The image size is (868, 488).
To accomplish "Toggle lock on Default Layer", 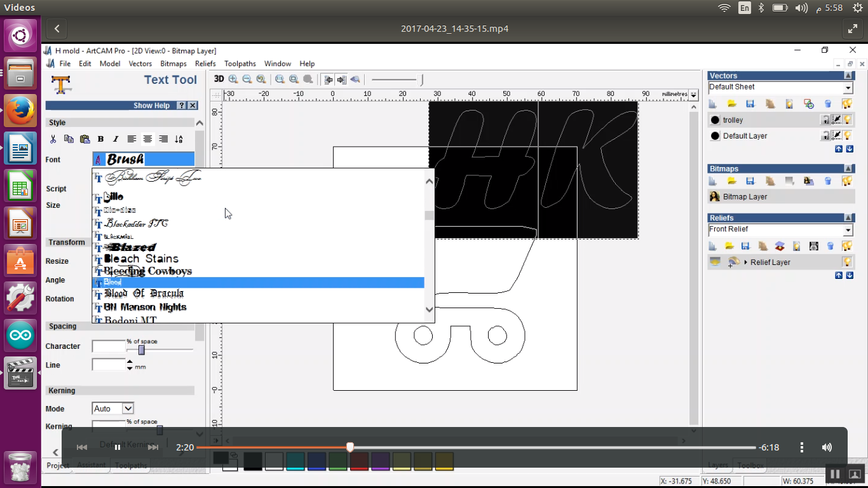I will [x=825, y=136].
